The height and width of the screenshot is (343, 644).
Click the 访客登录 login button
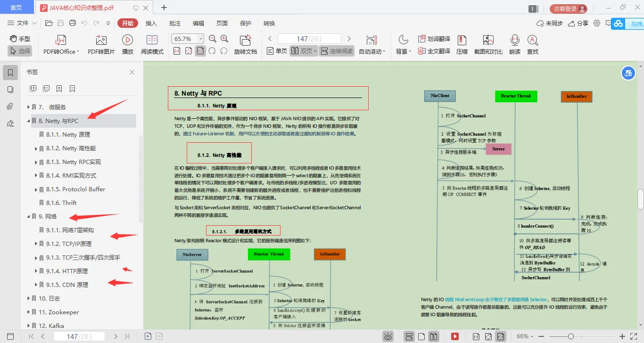click(569, 8)
